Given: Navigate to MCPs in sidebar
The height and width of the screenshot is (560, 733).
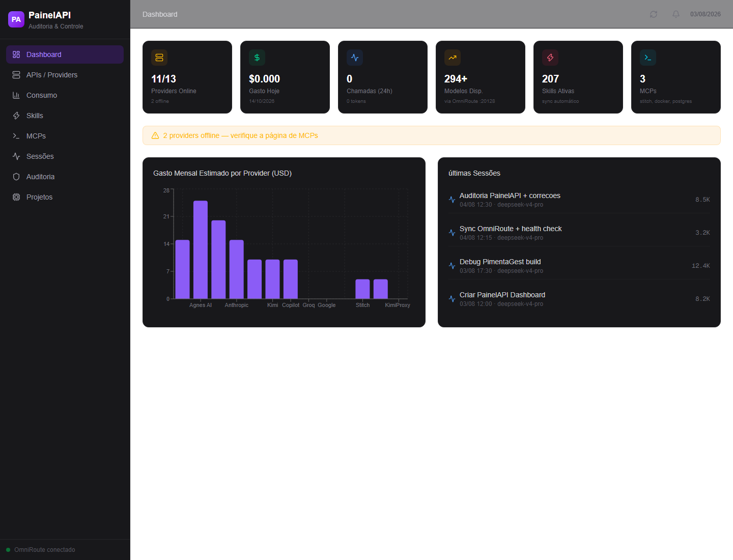Looking at the screenshot, I should tap(65, 136).
